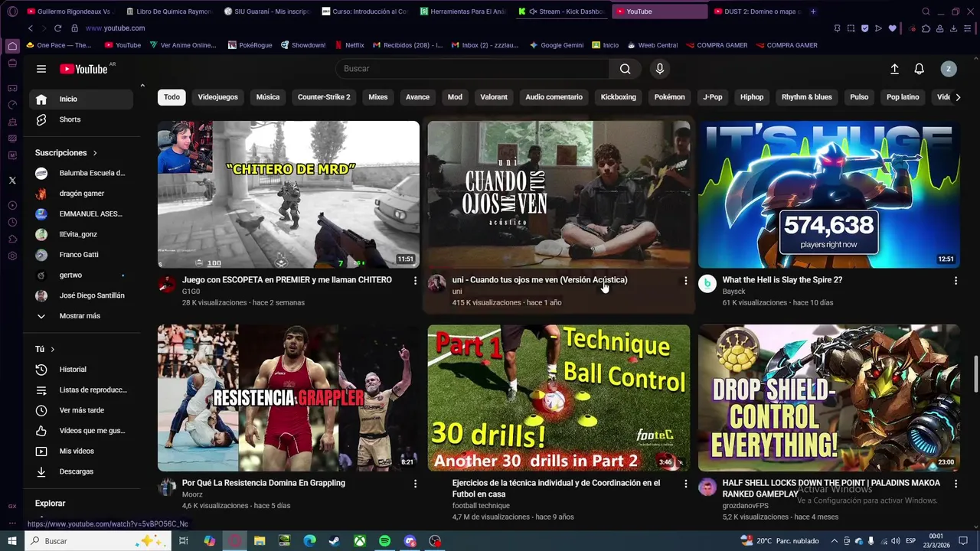Play the CHITERO DE MRD video thumbnail

(289, 194)
